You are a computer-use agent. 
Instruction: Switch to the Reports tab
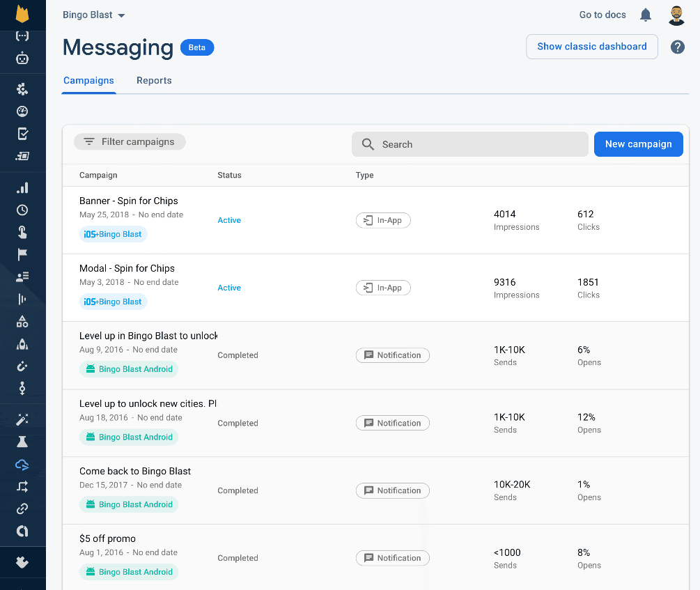(154, 81)
